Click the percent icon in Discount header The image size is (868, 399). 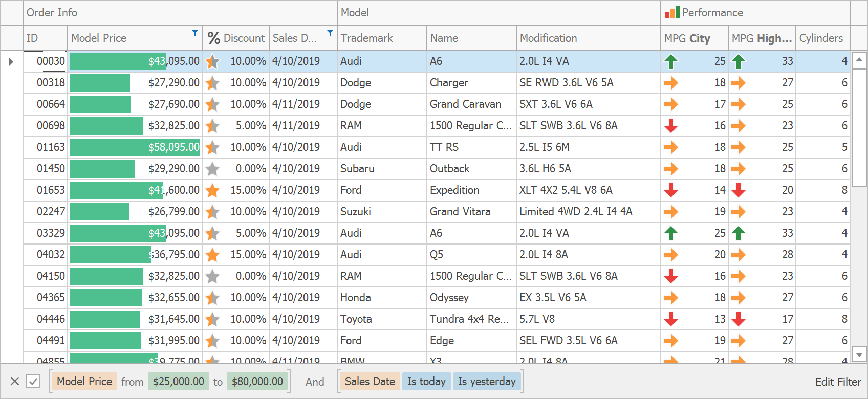coord(213,38)
